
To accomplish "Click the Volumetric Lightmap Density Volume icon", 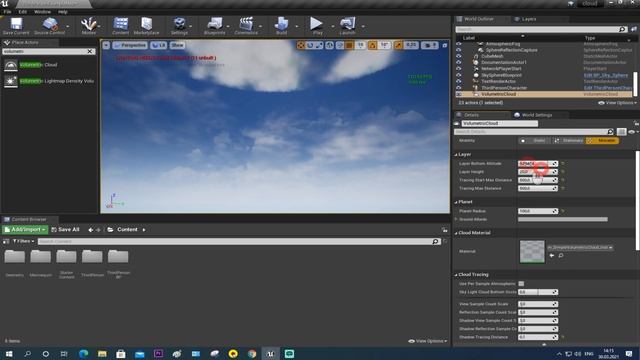I will point(11,81).
